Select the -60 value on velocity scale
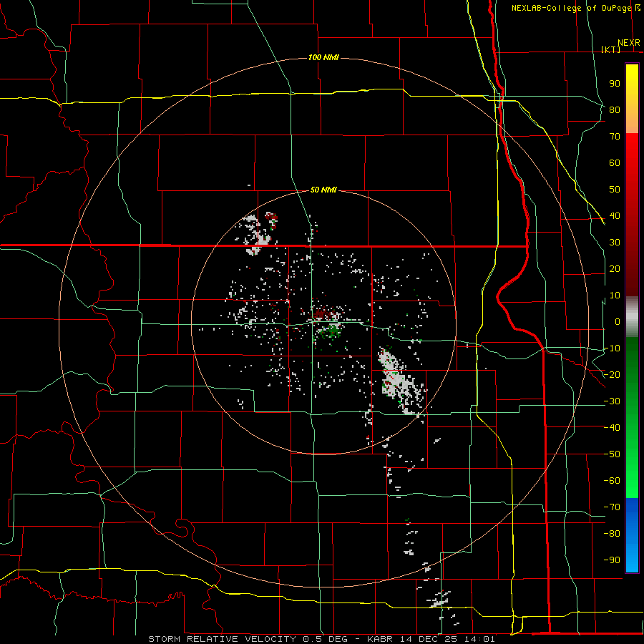Viewport: 644px width, 644px height. (612, 481)
